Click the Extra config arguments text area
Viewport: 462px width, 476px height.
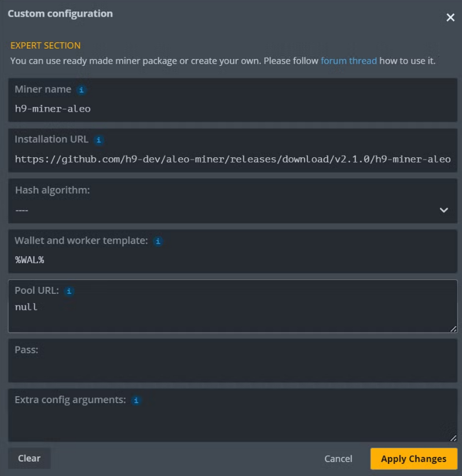point(232,422)
